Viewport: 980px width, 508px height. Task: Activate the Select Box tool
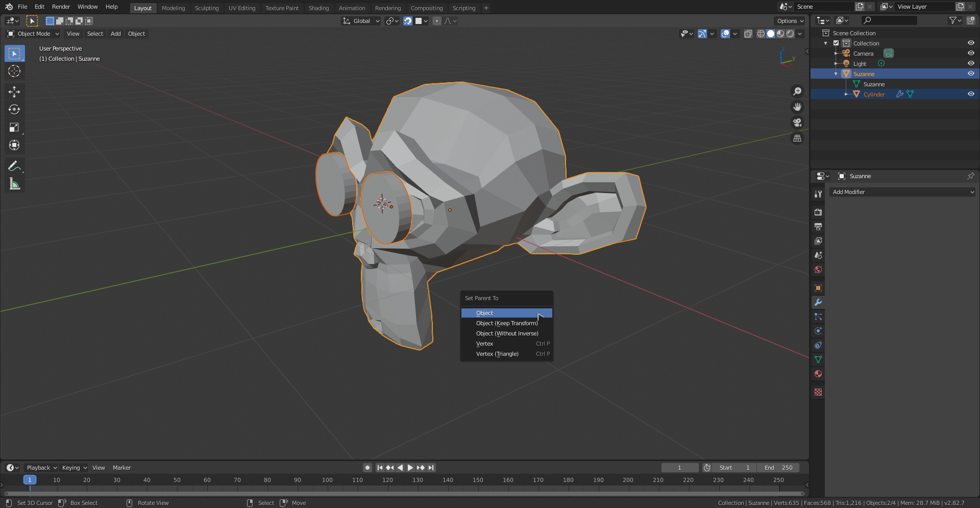14,53
